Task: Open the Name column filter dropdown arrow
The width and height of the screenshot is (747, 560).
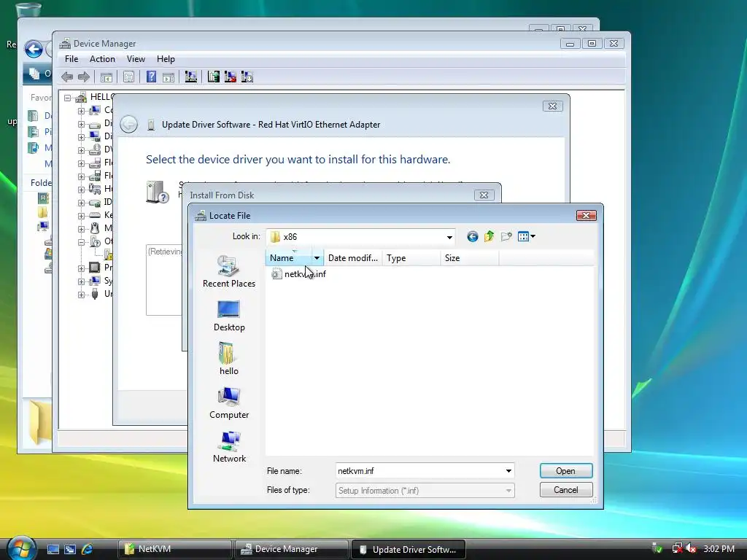Action: point(317,258)
